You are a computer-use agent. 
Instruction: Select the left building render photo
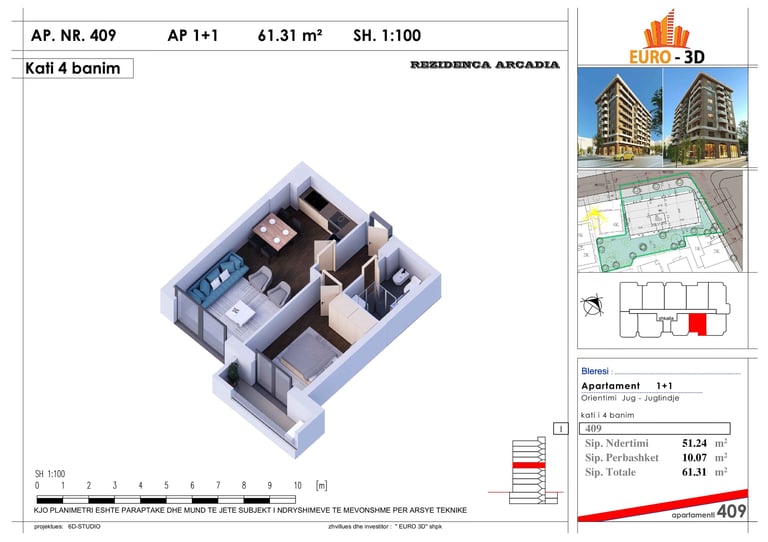620,118
